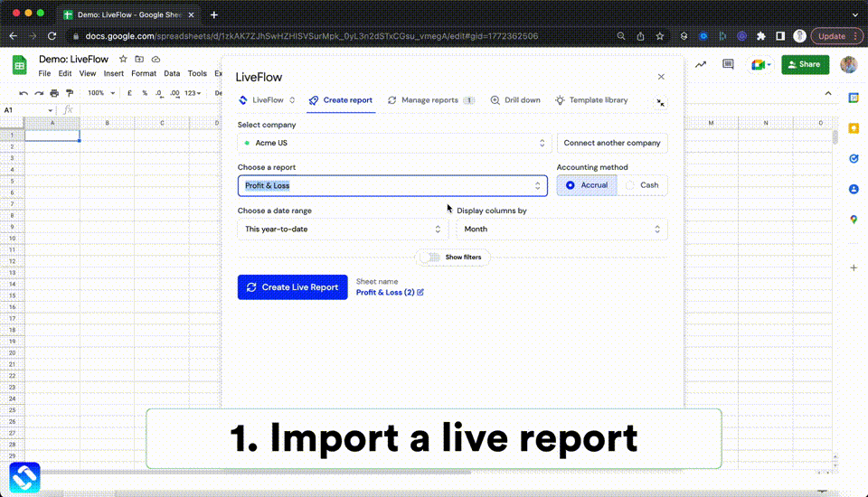868x497 pixels.
Task: Open the 100% zoom dropdown
Action: (101, 93)
